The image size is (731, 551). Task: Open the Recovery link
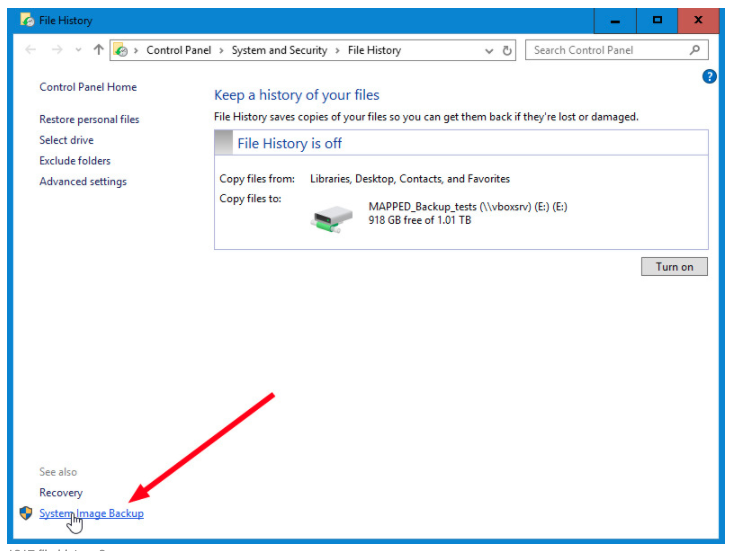pyautogui.click(x=61, y=492)
